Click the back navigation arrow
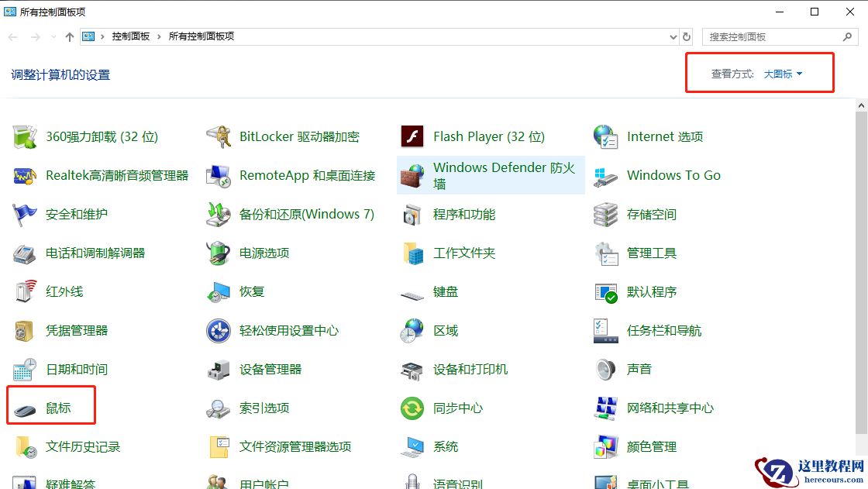The image size is (868, 489). tap(12, 36)
